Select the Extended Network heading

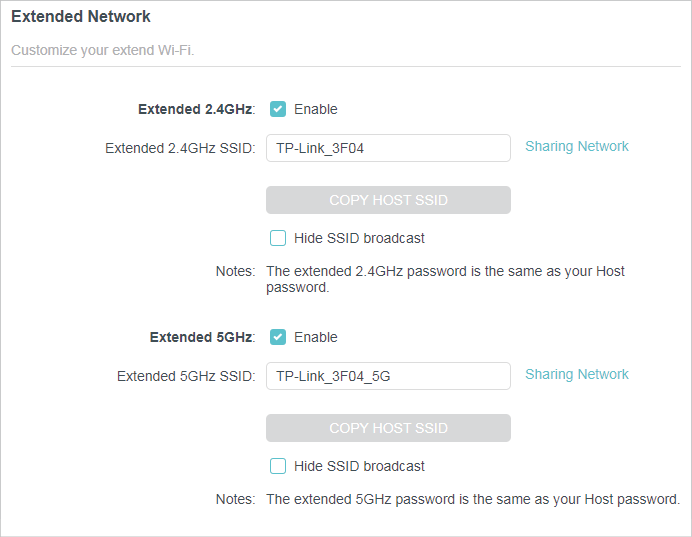click(x=81, y=16)
